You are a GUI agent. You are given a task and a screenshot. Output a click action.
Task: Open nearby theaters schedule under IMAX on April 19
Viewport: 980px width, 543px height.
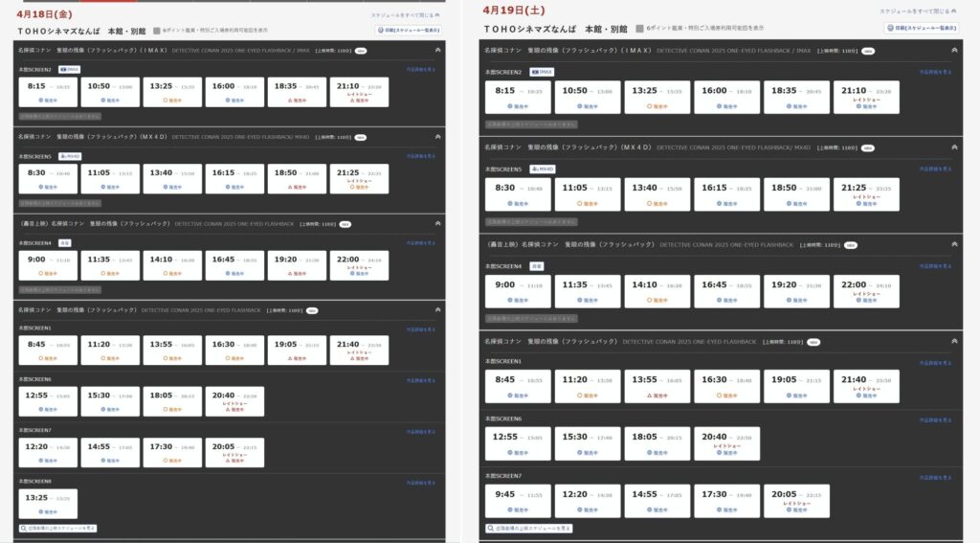(531, 124)
